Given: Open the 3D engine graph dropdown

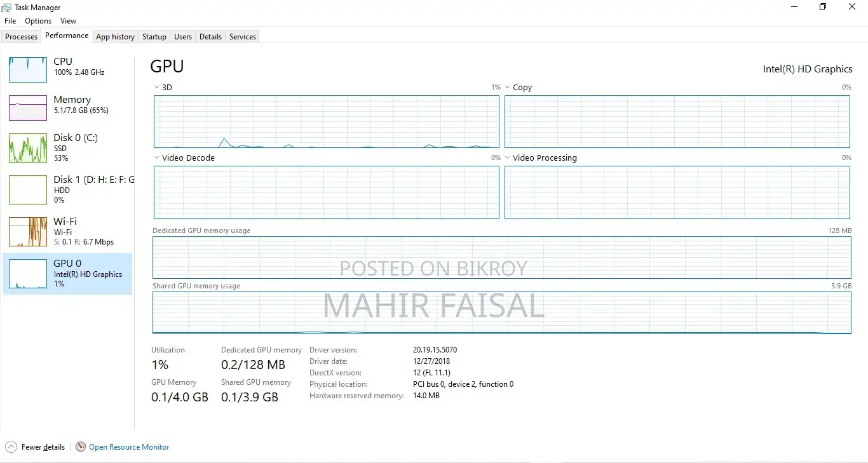Looking at the screenshot, I should pyautogui.click(x=157, y=88).
